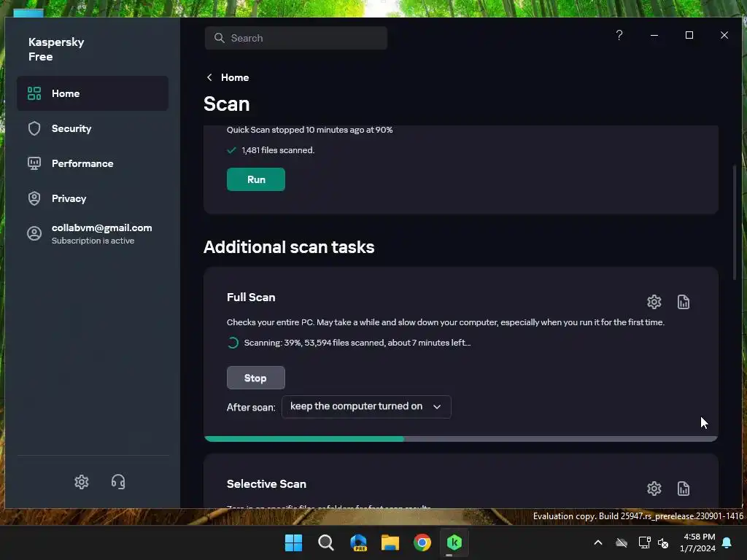
Task: Click the magnifier icon in the search box
Action: click(219, 38)
